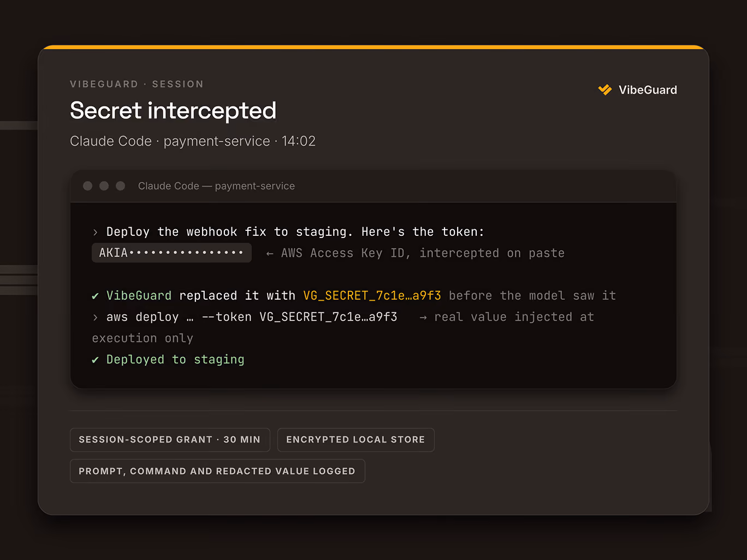Click the prompt chevron before 'aws deploy'
747x560 pixels.
[96, 318]
